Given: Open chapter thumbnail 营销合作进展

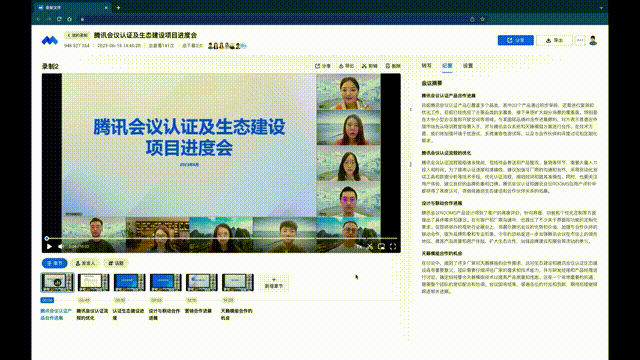Looking at the screenshot, I should [201, 282].
